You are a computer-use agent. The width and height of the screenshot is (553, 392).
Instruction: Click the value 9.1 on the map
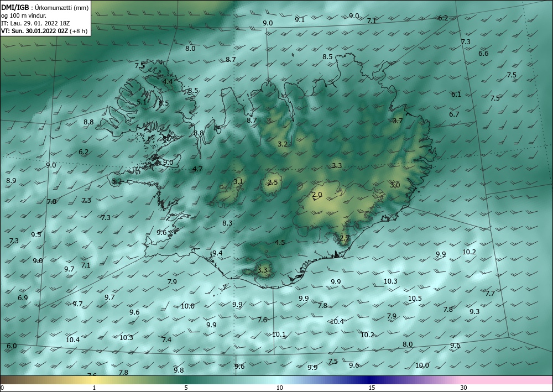[300, 20]
